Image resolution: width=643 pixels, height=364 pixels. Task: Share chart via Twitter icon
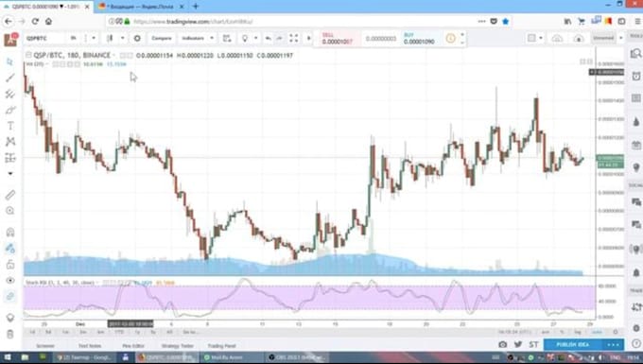pos(518,345)
